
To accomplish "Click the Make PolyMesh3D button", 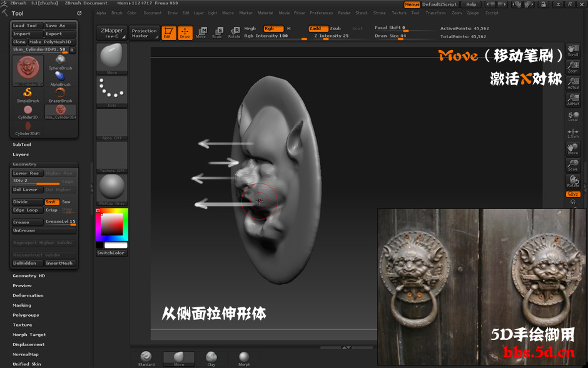I will coord(52,42).
